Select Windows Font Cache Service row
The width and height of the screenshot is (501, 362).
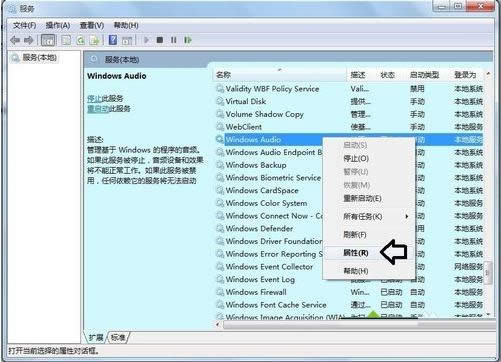tap(349, 305)
